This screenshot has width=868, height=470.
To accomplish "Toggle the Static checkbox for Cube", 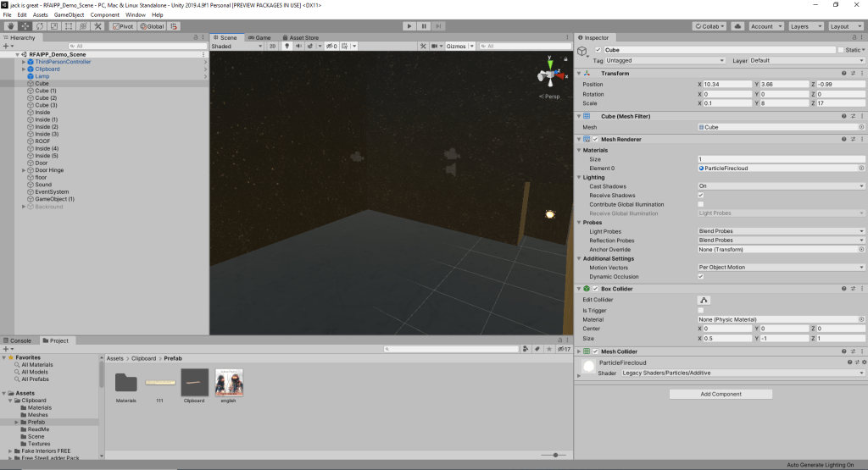I will click(840, 50).
